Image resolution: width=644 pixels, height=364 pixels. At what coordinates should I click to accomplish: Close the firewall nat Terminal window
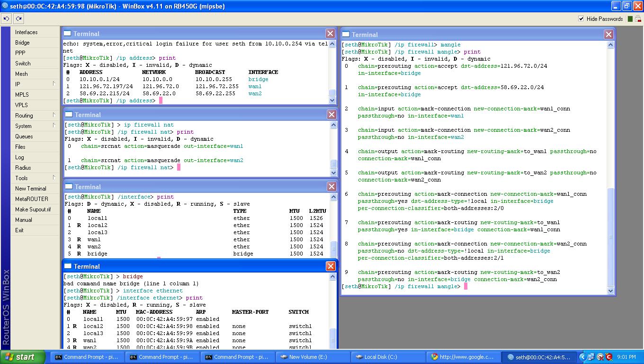click(331, 114)
